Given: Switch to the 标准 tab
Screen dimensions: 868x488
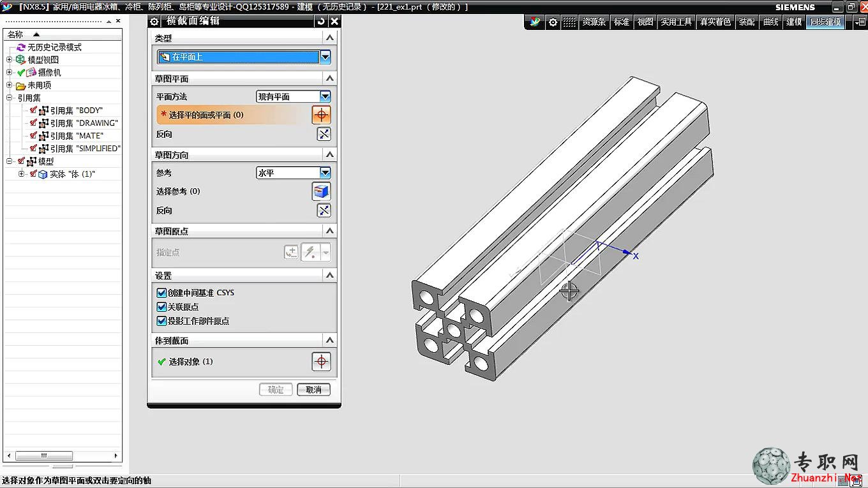Looking at the screenshot, I should click(x=622, y=22).
